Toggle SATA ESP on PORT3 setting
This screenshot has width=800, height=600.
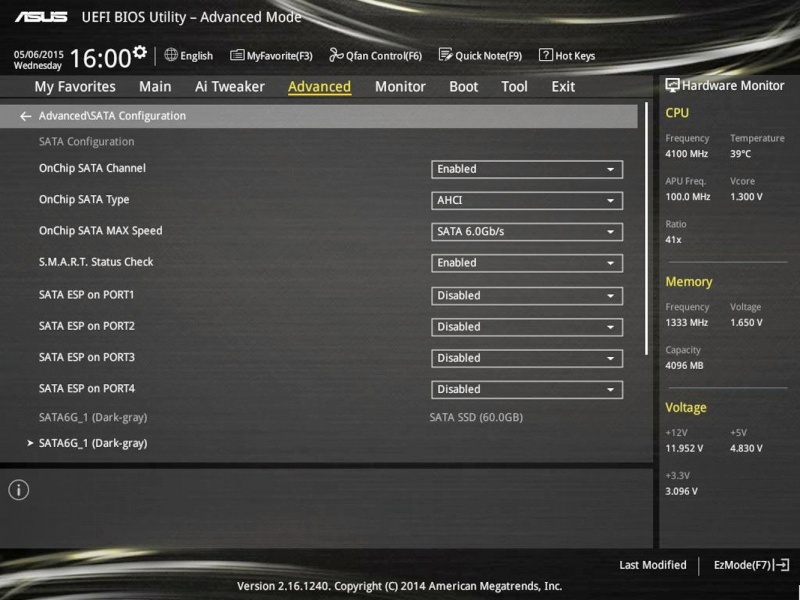pos(527,358)
